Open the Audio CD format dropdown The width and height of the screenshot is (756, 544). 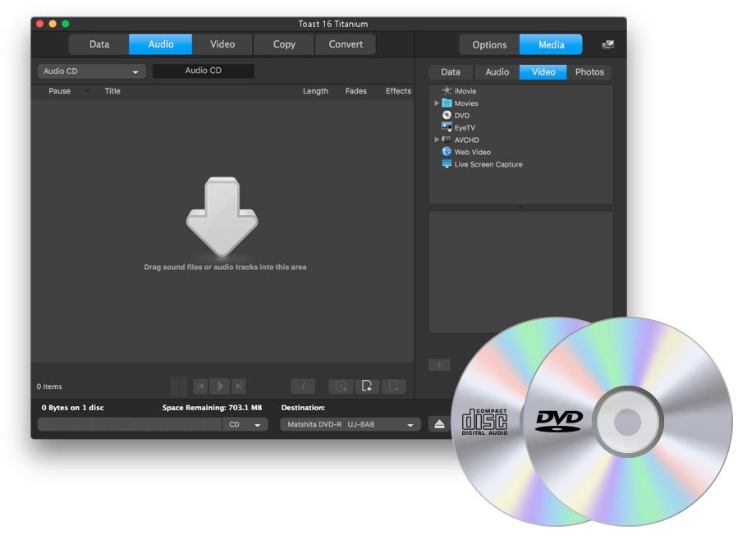click(x=92, y=71)
